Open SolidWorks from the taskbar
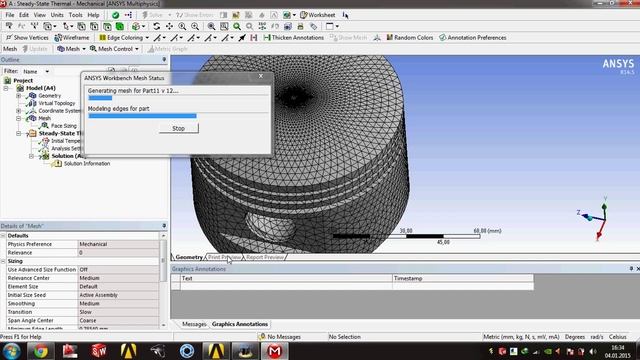Viewport: 640px width, 360px height. [x=99, y=351]
